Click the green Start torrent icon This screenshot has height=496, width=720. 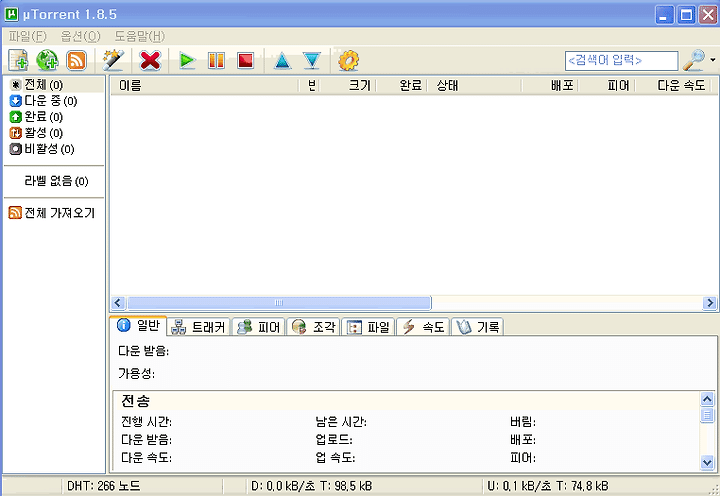tap(187, 60)
